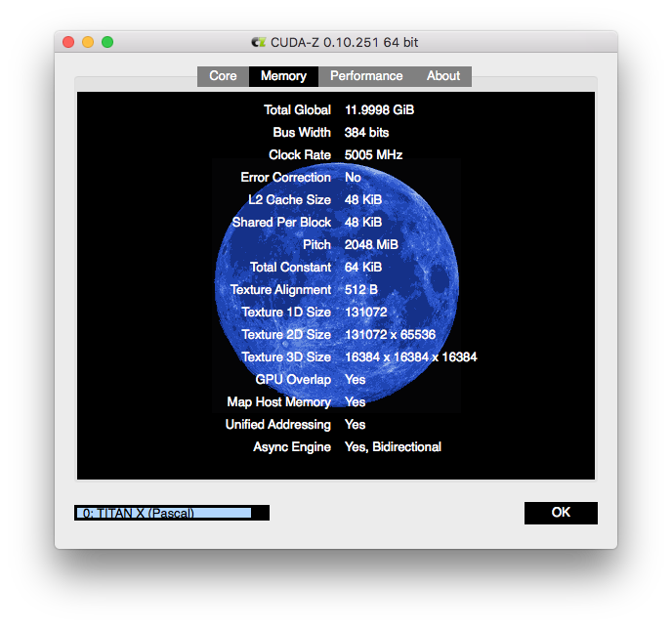Click the Texture Alignment 512 B value
This screenshot has width=672, height=627.
pos(361,290)
